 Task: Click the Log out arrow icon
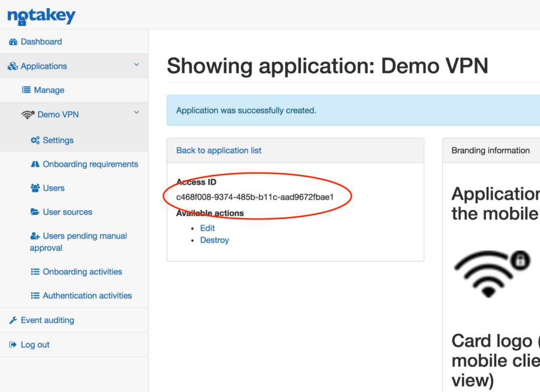click(13, 345)
